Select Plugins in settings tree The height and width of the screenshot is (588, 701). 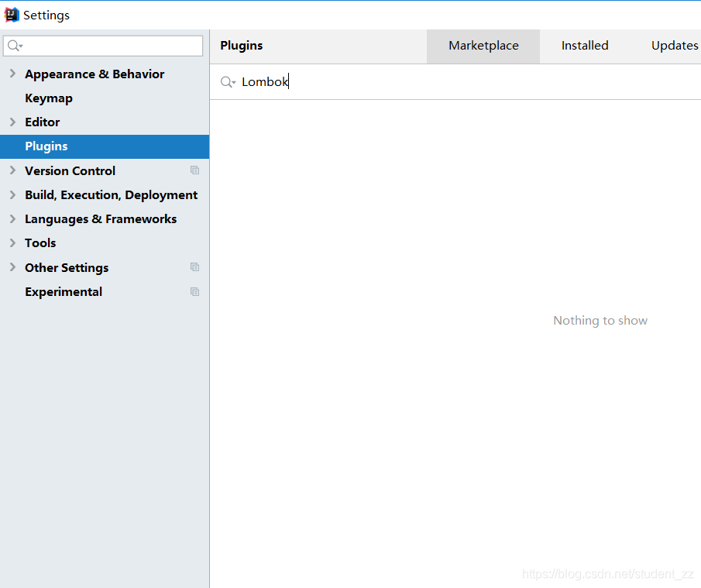(105, 146)
